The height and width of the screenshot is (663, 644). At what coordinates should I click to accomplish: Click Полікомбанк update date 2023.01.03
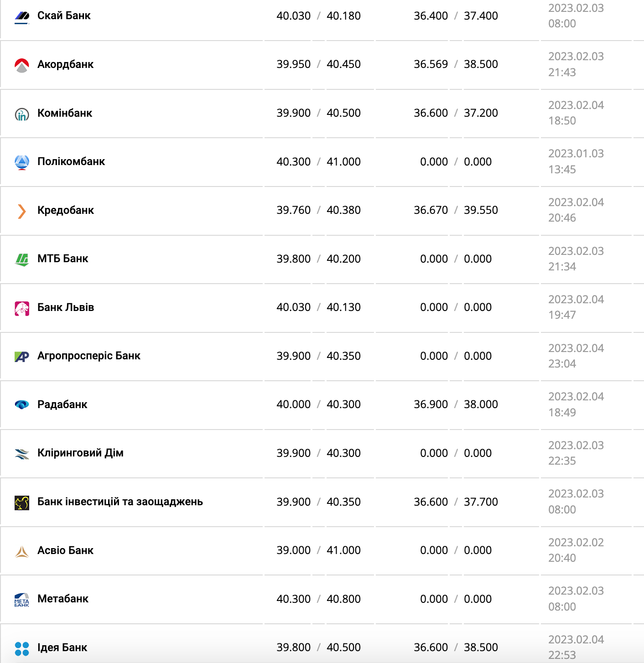[x=576, y=154]
